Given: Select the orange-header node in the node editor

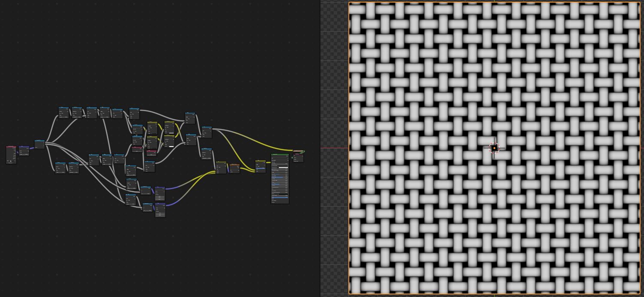Looking at the screenshot, I should pos(234,168).
